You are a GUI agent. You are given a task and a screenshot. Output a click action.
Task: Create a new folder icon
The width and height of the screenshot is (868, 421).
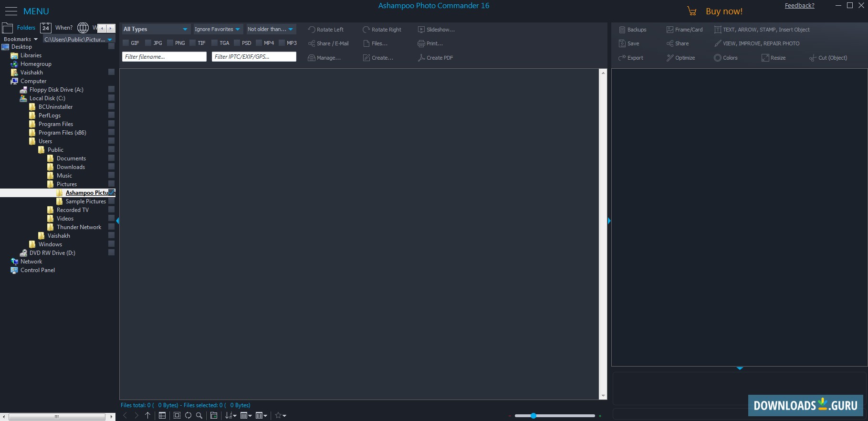pyautogui.click(x=214, y=415)
